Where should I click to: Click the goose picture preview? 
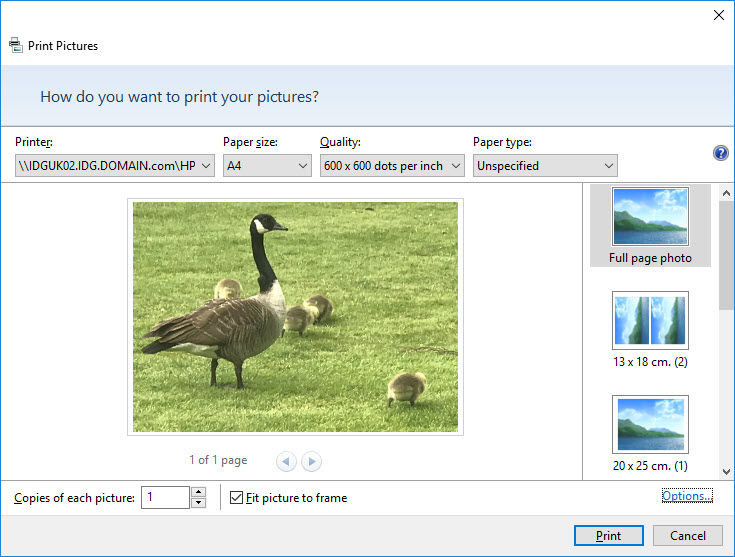[x=295, y=317]
